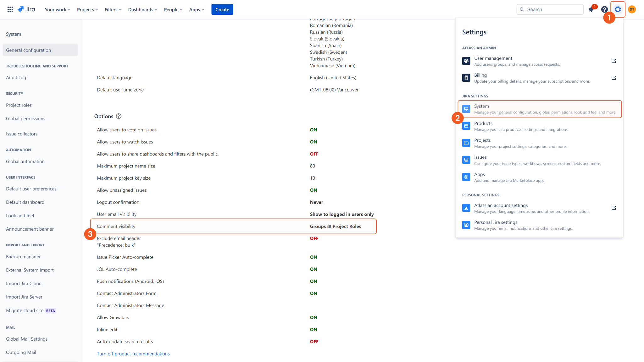Open Global permissions in sidebar
Image resolution: width=644 pixels, height=362 pixels.
[x=25, y=118]
